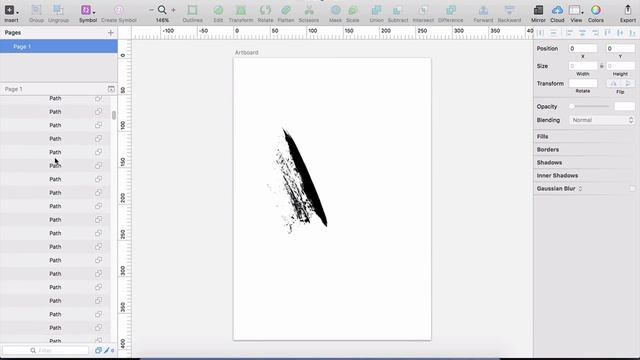Screen dimensions: 640x360
Task: Click the Create Symbol icon
Action: 118,10
